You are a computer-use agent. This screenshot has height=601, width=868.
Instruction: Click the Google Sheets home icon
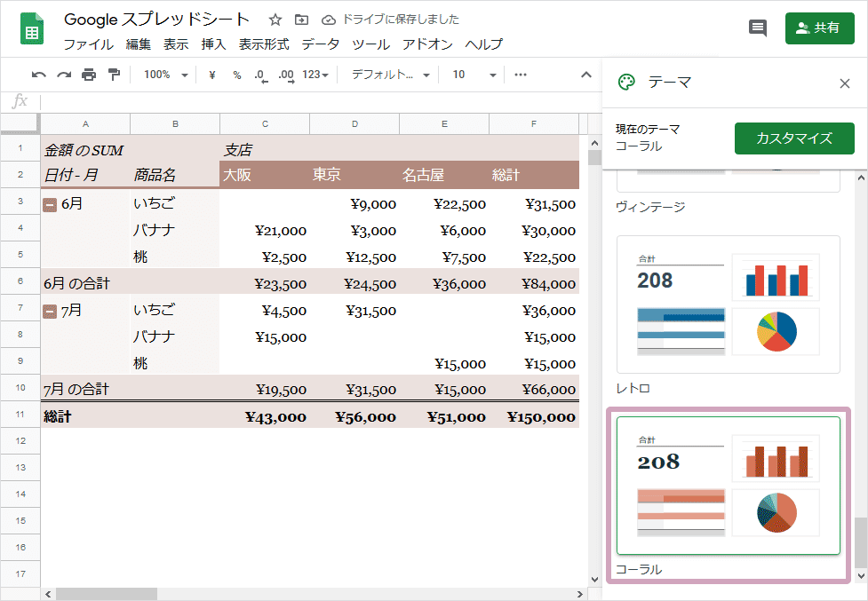coord(33,29)
